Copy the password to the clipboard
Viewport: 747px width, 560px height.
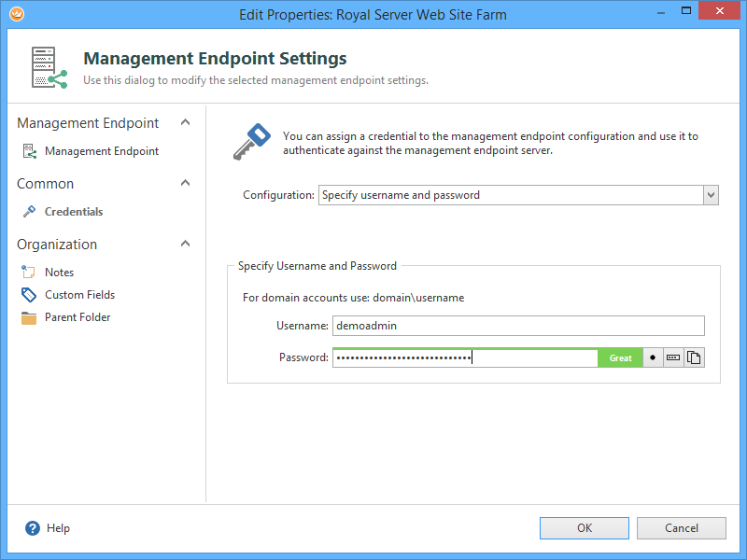tap(694, 357)
